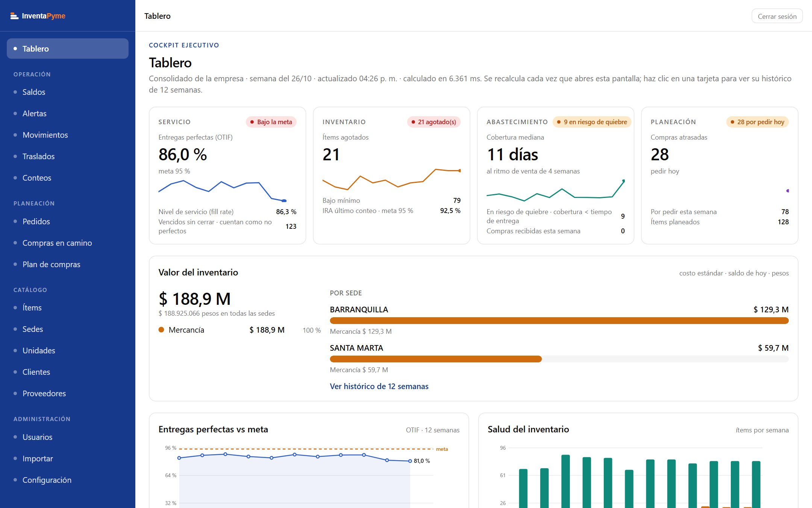Open Plan de compras
Viewport: 812px width, 508px height.
coord(68,264)
